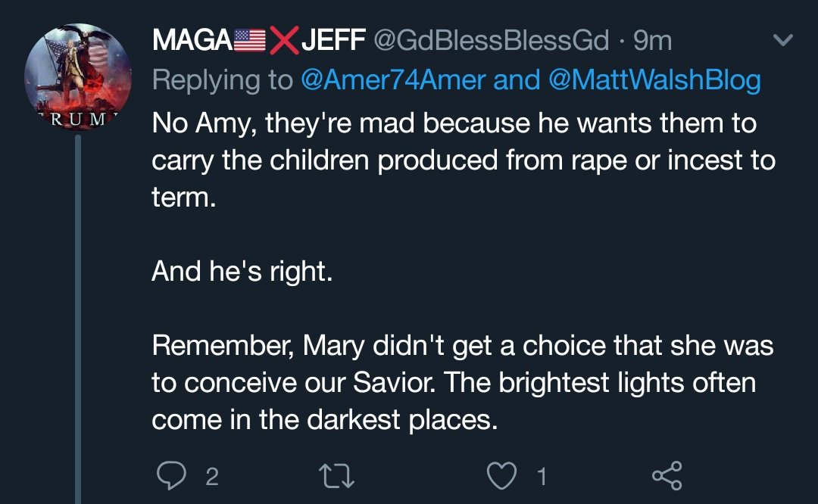Click the "And he's right." line
Screen dimensions: 818x504
(x=242, y=271)
